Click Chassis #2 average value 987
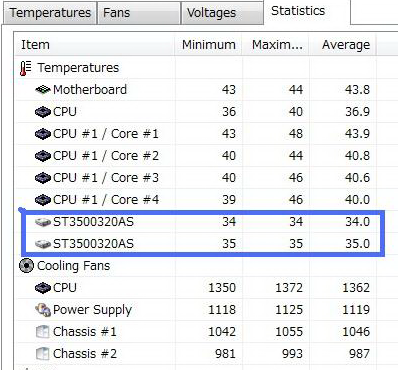Viewport: 398px width, 370px height. tap(359, 354)
